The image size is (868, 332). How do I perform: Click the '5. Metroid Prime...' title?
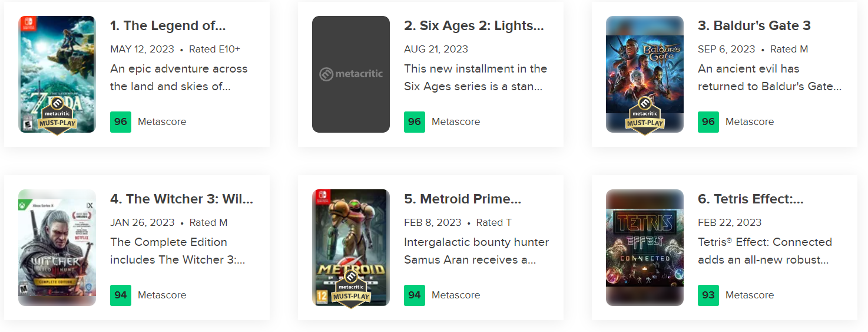pyautogui.click(x=463, y=199)
